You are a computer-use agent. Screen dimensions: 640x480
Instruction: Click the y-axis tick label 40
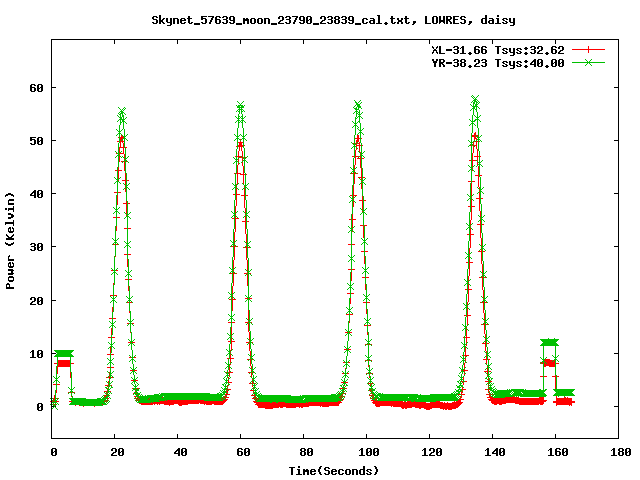coord(36,194)
